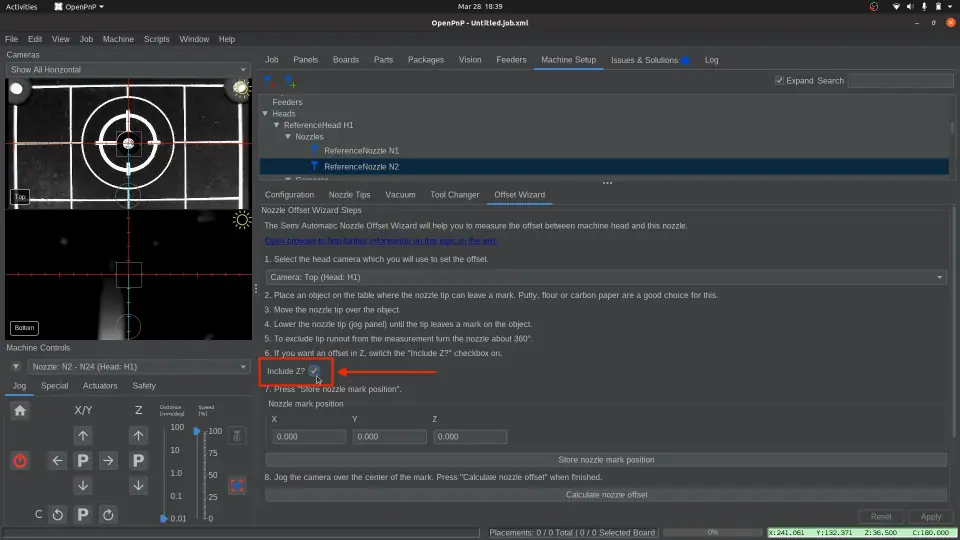
Task: Jog X axis left with arrow
Action: (x=57, y=461)
